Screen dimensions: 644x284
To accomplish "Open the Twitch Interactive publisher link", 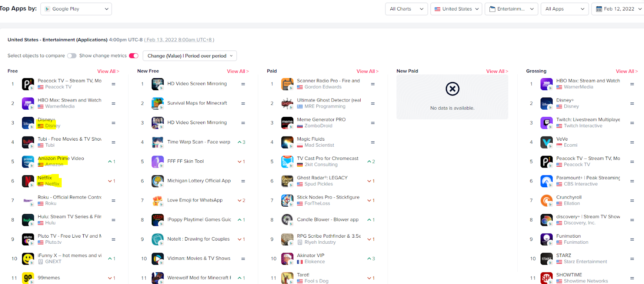I will pos(583,126).
